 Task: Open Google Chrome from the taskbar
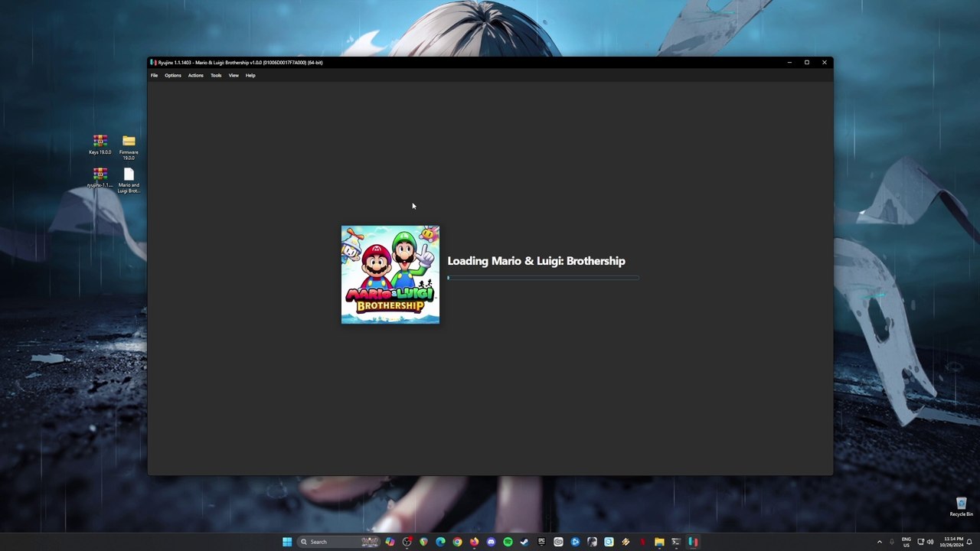coord(457,542)
